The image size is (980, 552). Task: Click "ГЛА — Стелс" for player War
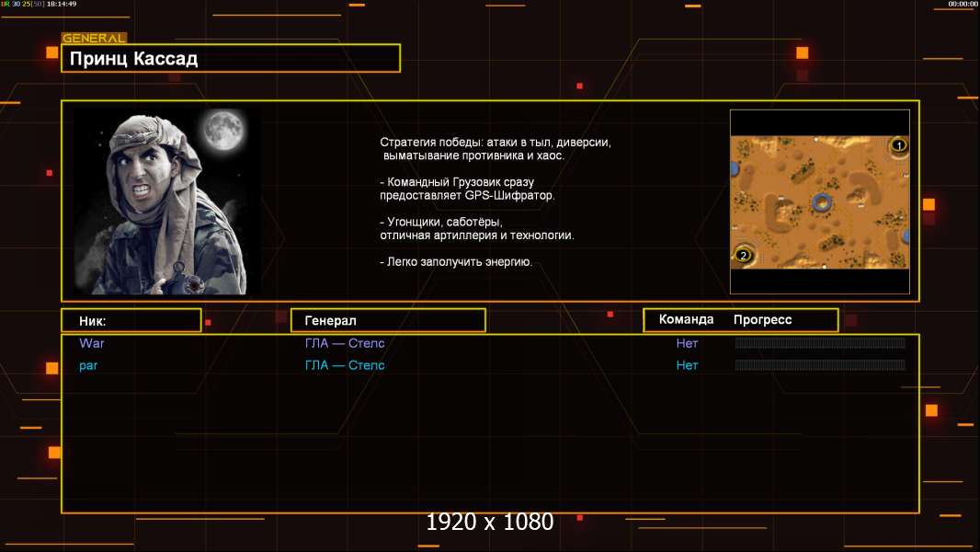pos(345,343)
